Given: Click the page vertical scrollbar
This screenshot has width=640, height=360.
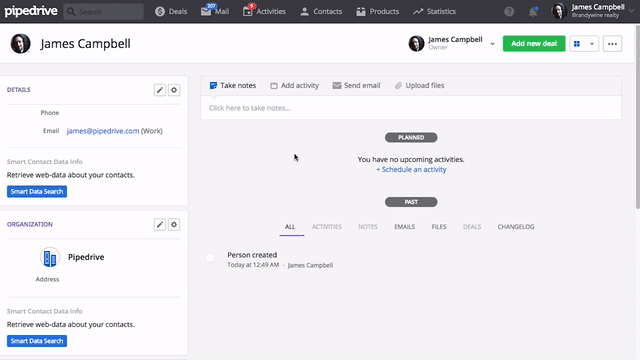Looking at the screenshot, I should pyautogui.click(x=638, y=117).
